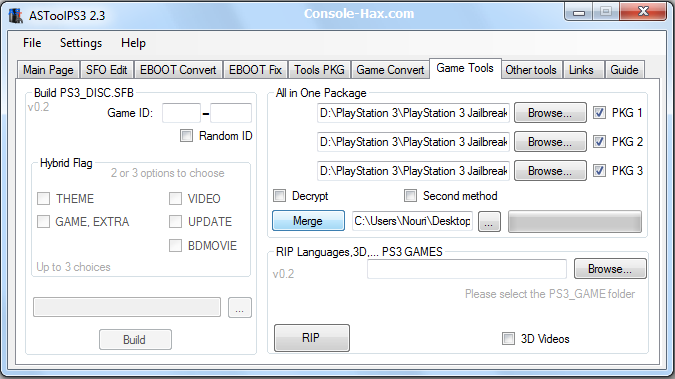Switch to the Main Page tab
Viewport: 675px width, 379px height.
pos(48,70)
